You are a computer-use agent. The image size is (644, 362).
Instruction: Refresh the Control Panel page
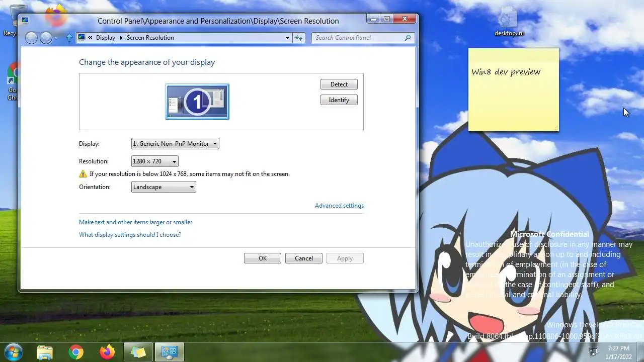coord(299,38)
